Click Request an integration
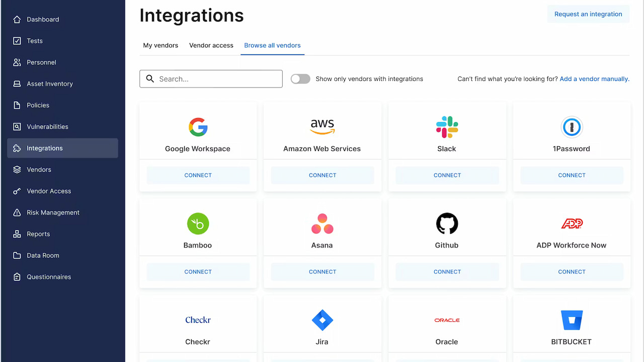 click(x=588, y=14)
